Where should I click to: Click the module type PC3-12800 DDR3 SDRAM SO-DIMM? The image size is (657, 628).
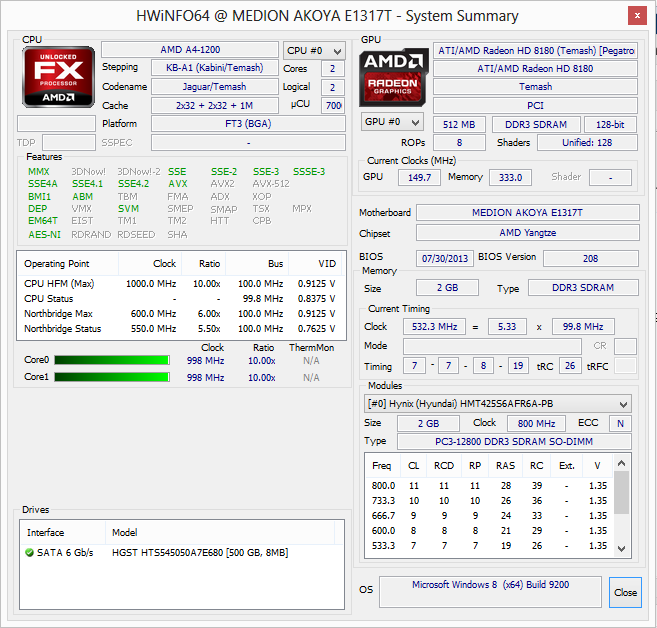(514, 442)
